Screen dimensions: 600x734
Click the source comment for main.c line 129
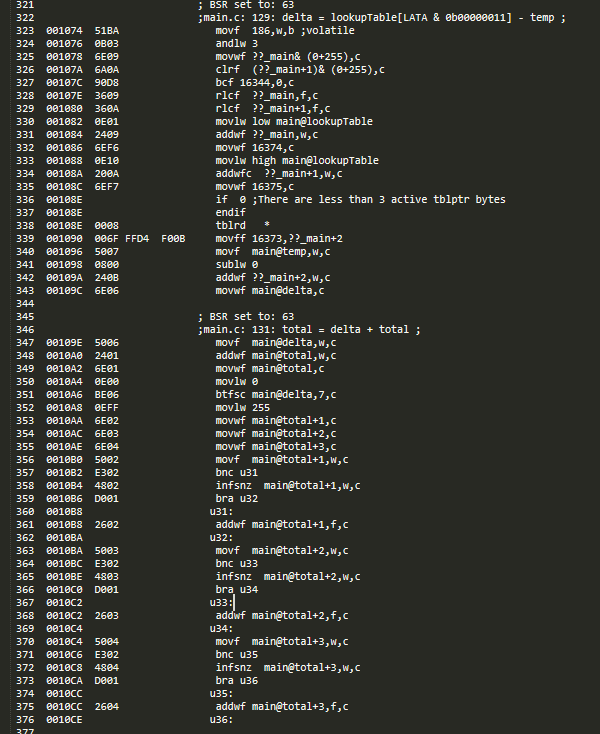[381, 18]
